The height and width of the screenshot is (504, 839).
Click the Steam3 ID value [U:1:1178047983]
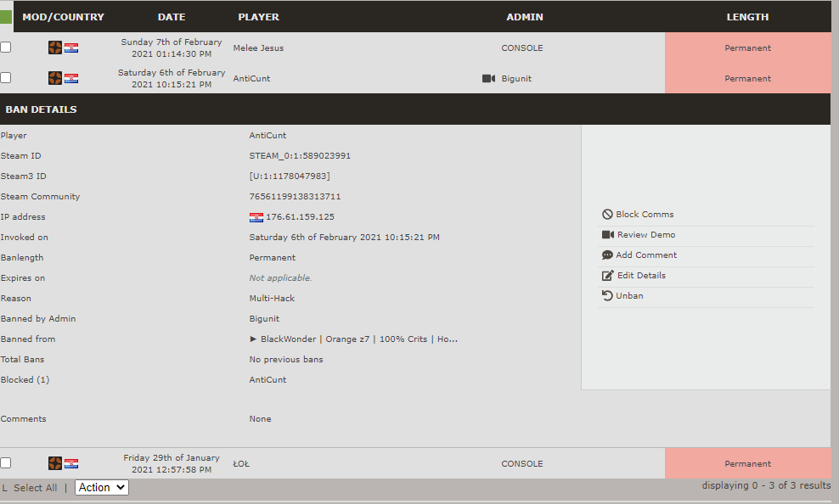(x=290, y=176)
